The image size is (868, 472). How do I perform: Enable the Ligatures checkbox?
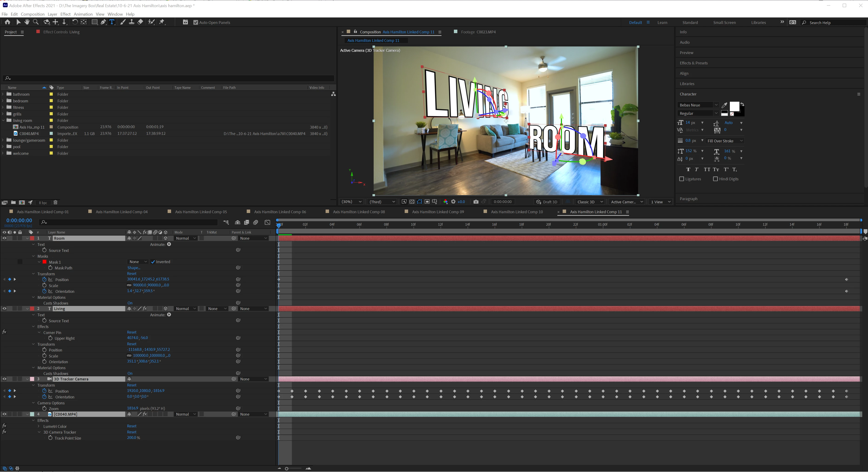[x=682, y=179]
